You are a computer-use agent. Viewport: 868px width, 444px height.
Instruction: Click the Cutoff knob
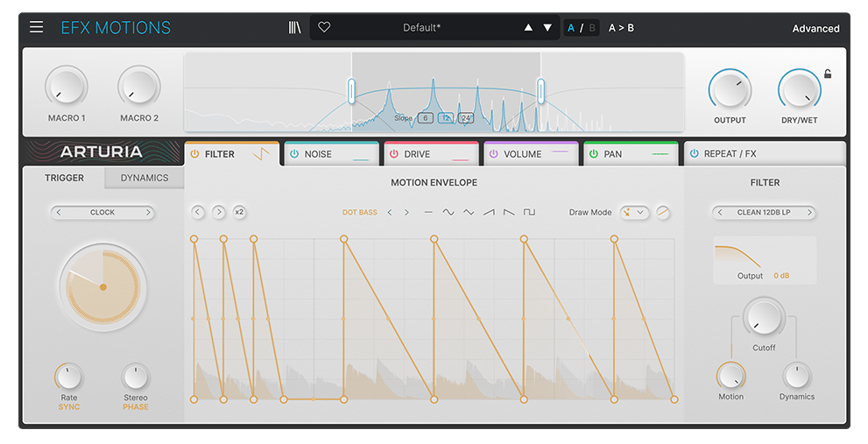tap(764, 317)
